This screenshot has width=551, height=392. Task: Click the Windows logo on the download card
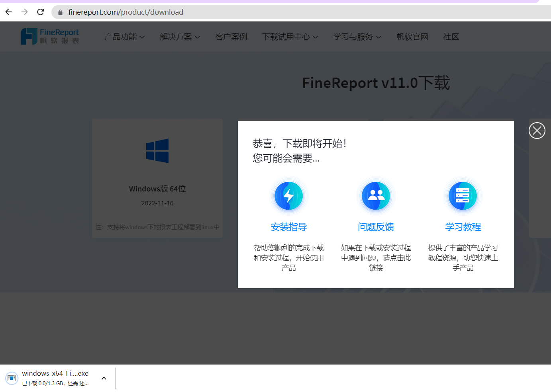point(157,150)
